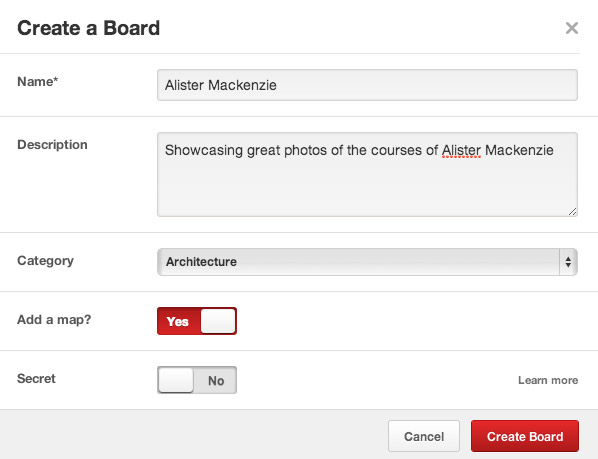Screen dimensions: 598x459
Task: Close the Create a Board dialog
Action: pyautogui.click(x=572, y=28)
